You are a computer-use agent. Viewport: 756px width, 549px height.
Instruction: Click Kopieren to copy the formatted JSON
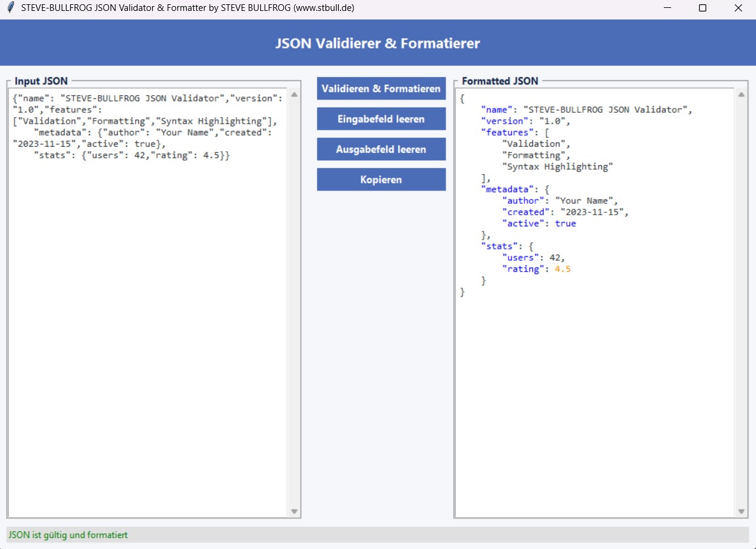click(381, 179)
